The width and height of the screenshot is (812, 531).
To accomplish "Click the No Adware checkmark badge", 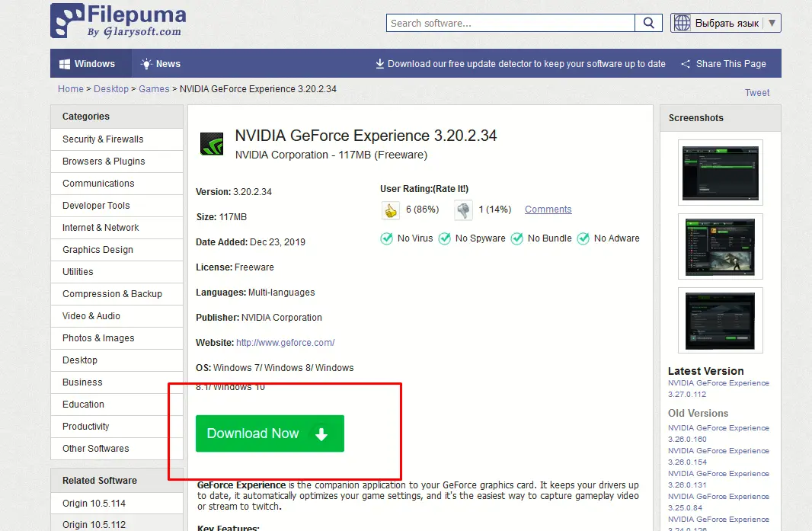I will pyautogui.click(x=583, y=238).
